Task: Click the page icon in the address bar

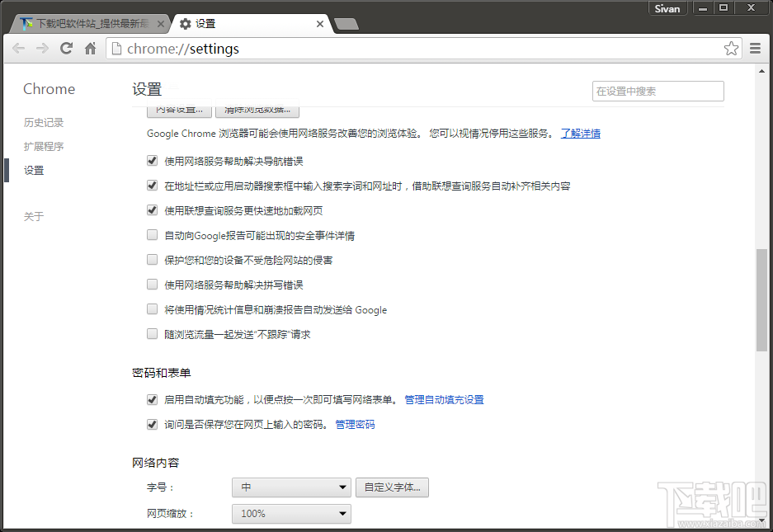Action: 116,49
